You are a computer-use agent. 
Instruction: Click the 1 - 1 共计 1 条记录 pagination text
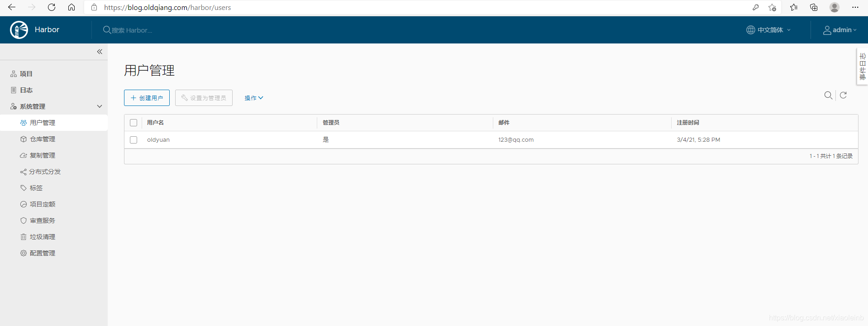tap(831, 156)
